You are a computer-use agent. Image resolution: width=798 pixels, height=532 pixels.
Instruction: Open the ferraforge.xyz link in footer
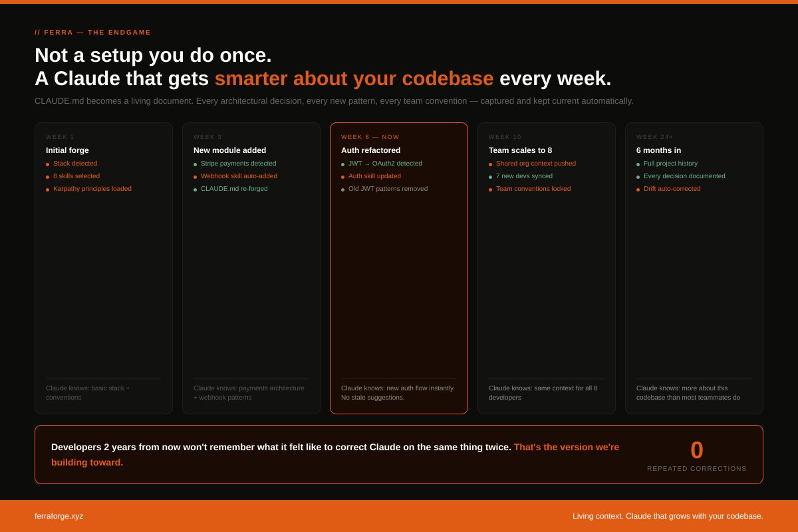(x=59, y=516)
